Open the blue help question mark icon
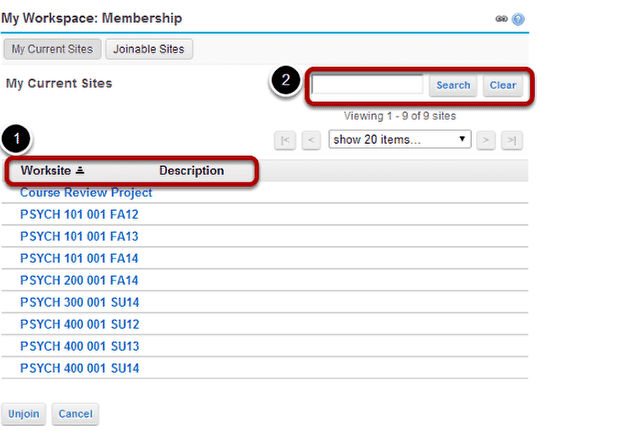Viewport: 640px width, 433px height. tap(518, 19)
